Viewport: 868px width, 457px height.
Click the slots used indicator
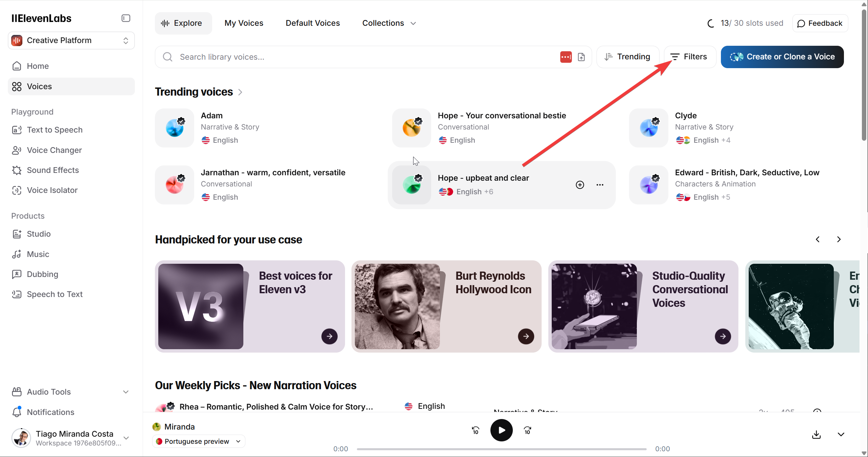coord(745,23)
